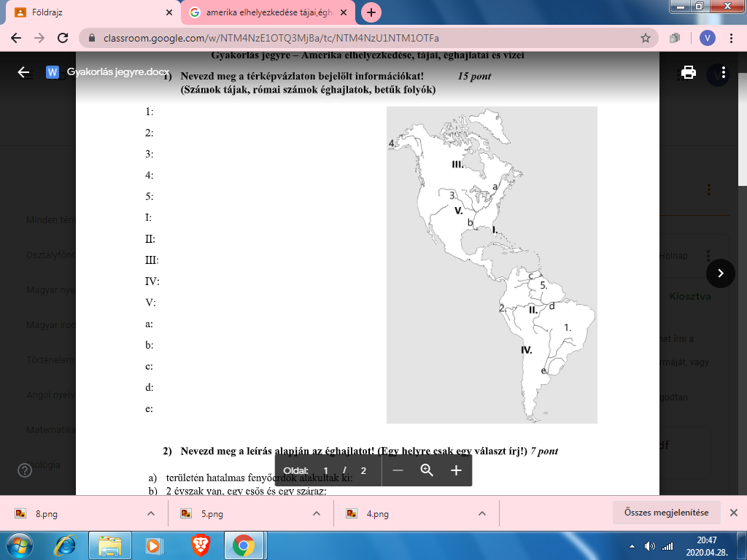The height and width of the screenshot is (560, 747).
Task: Zoom out with the minus button
Action: [x=398, y=470]
